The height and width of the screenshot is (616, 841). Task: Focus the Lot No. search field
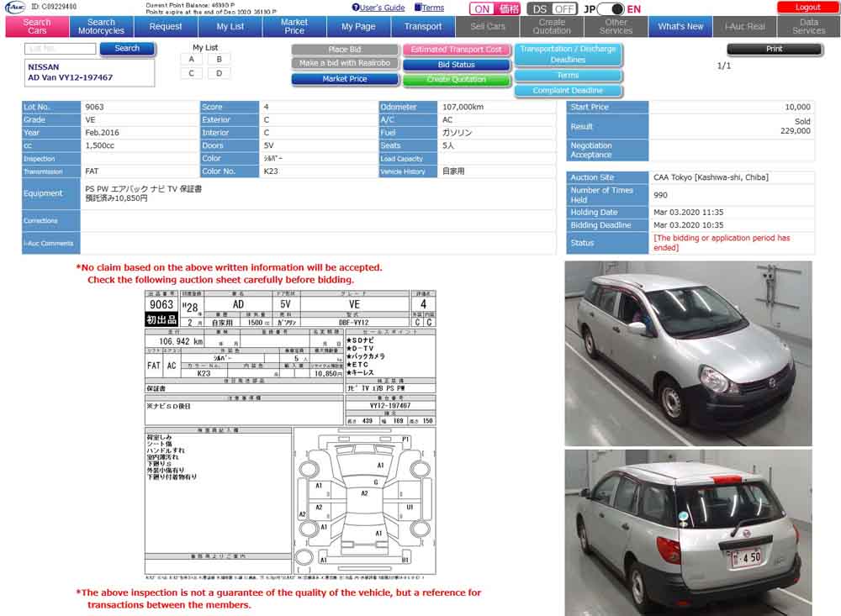[x=60, y=49]
